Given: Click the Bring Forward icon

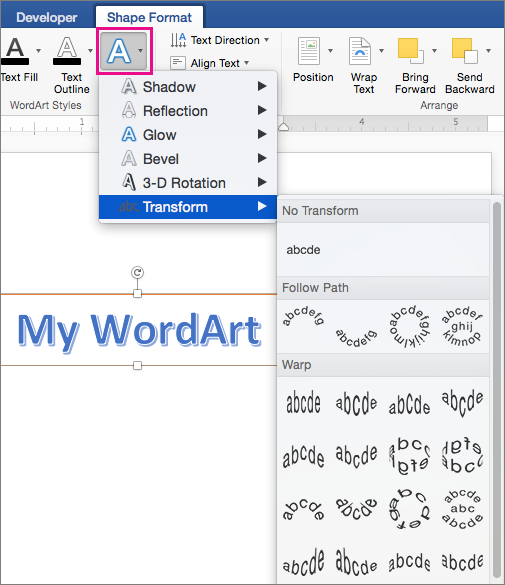Looking at the screenshot, I should [x=411, y=51].
